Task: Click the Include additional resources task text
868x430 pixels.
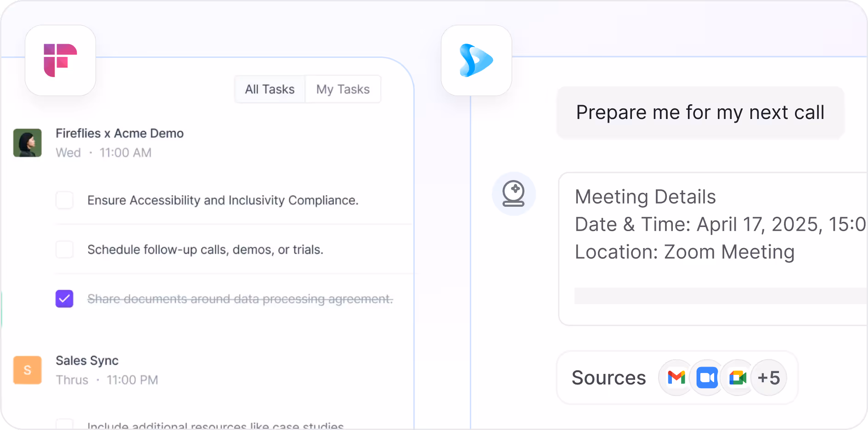Action: (x=215, y=425)
